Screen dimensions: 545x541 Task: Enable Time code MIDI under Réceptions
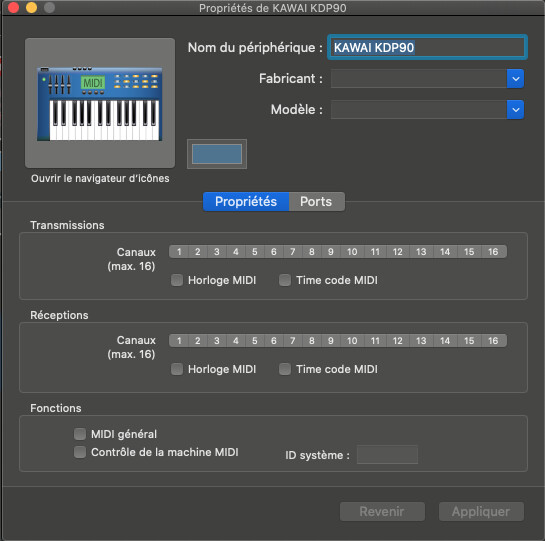[x=285, y=369]
